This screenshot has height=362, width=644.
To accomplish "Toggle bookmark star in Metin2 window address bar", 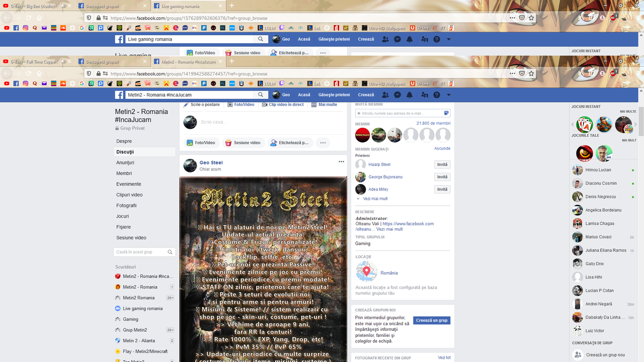I will click(531, 73).
